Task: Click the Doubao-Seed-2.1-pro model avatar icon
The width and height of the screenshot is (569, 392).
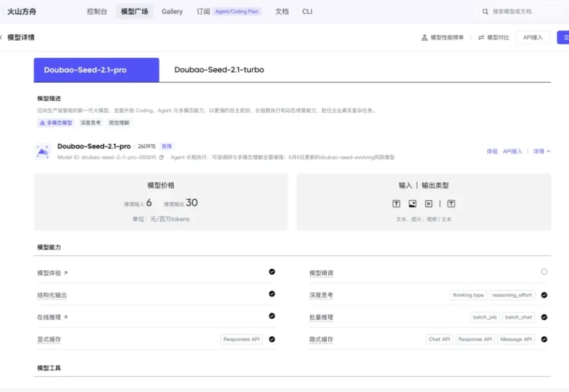Action: pyautogui.click(x=43, y=152)
